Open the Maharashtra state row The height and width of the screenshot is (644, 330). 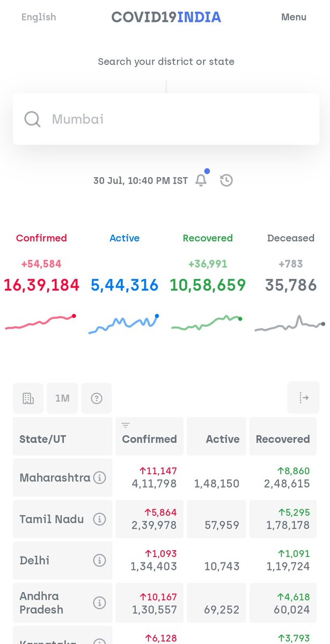tap(165, 478)
